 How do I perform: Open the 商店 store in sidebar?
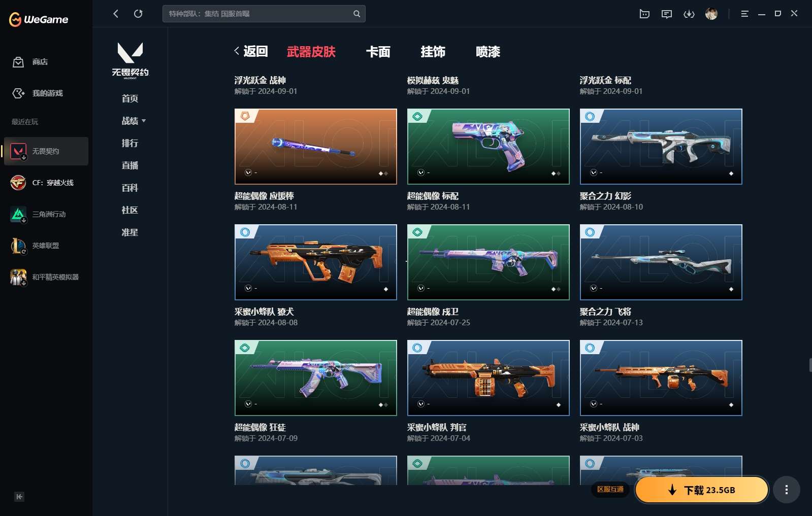coord(40,62)
